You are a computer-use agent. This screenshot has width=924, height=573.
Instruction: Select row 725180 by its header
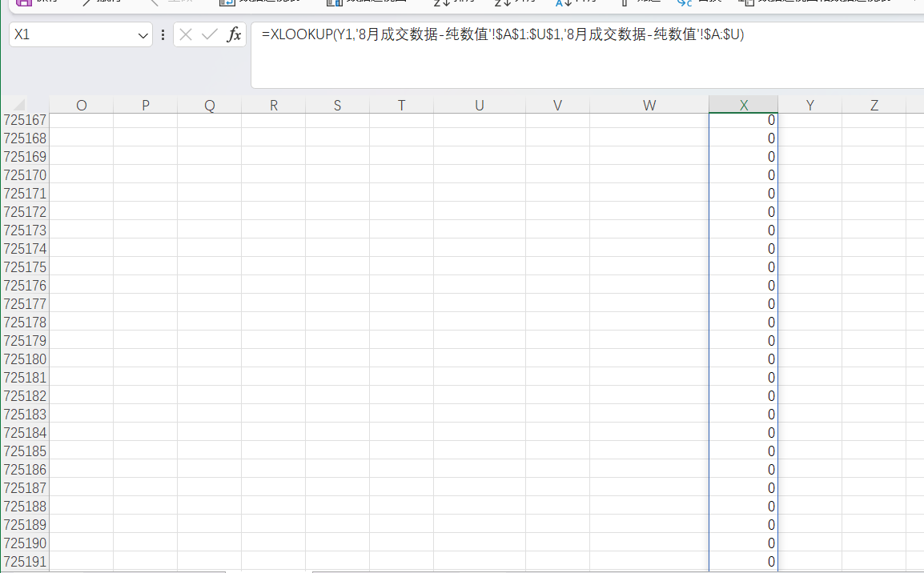coord(25,359)
